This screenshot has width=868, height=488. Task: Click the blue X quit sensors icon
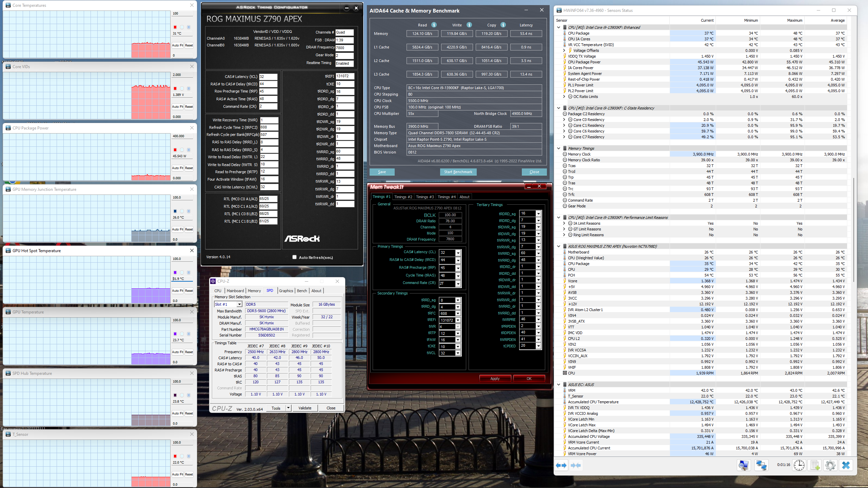pyautogui.click(x=846, y=465)
